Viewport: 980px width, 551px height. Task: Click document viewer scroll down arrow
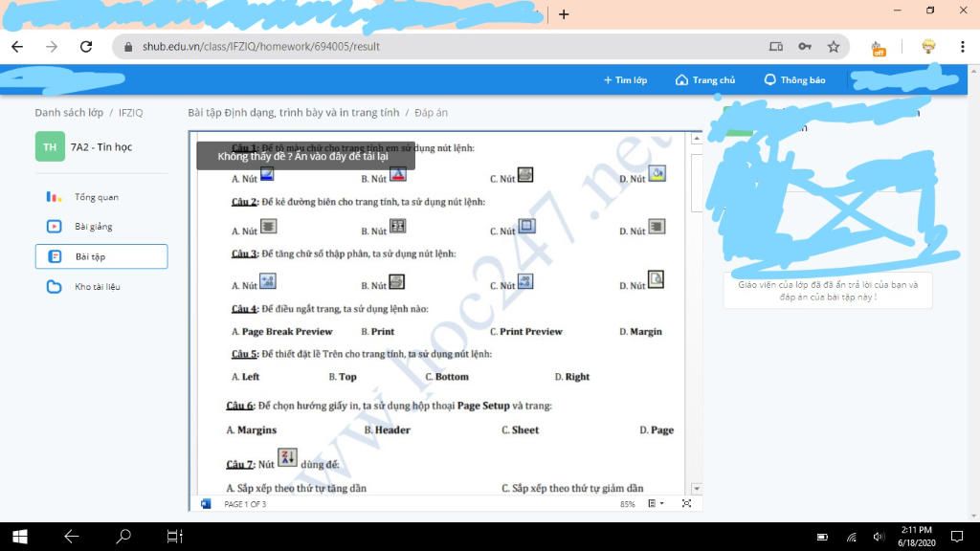coord(697,488)
